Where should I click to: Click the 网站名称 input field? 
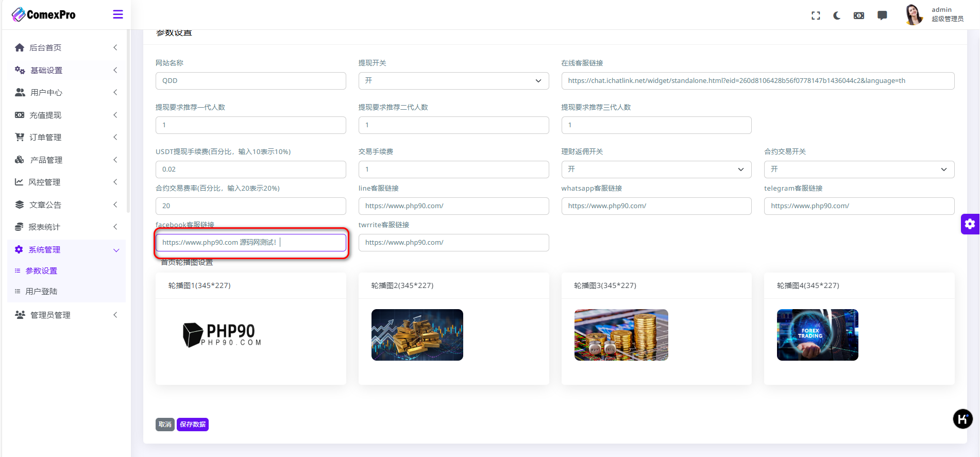pos(250,81)
